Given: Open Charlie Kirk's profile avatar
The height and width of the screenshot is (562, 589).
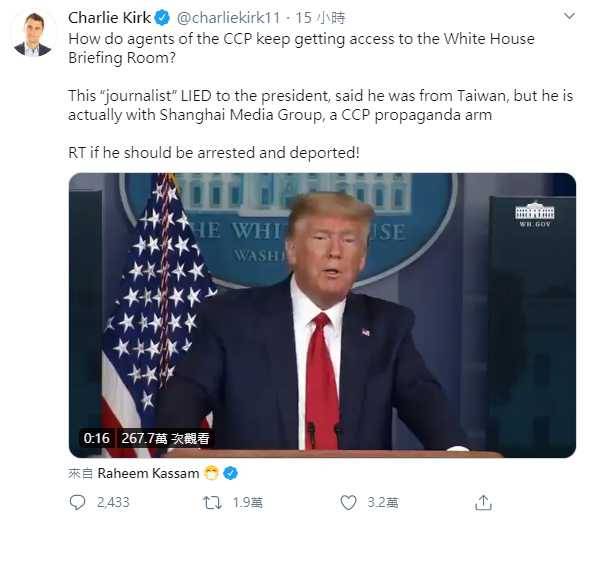Looking at the screenshot, I should (33, 35).
